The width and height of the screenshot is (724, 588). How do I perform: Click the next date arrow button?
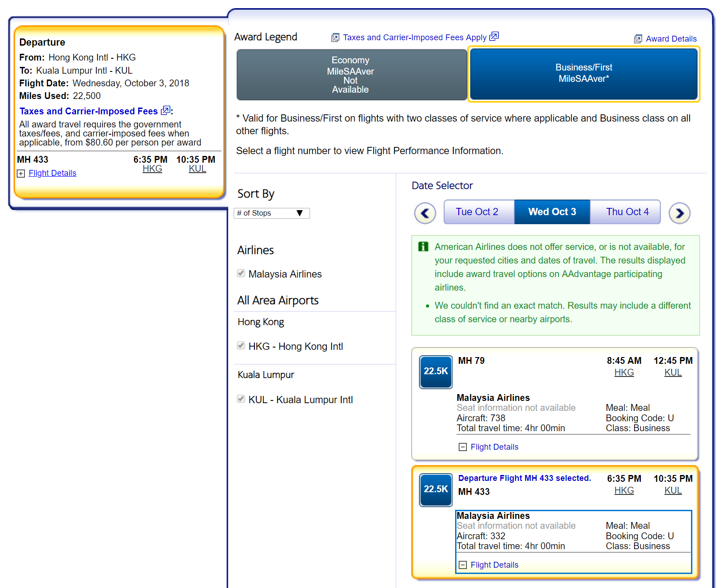(x=679, y=213)
